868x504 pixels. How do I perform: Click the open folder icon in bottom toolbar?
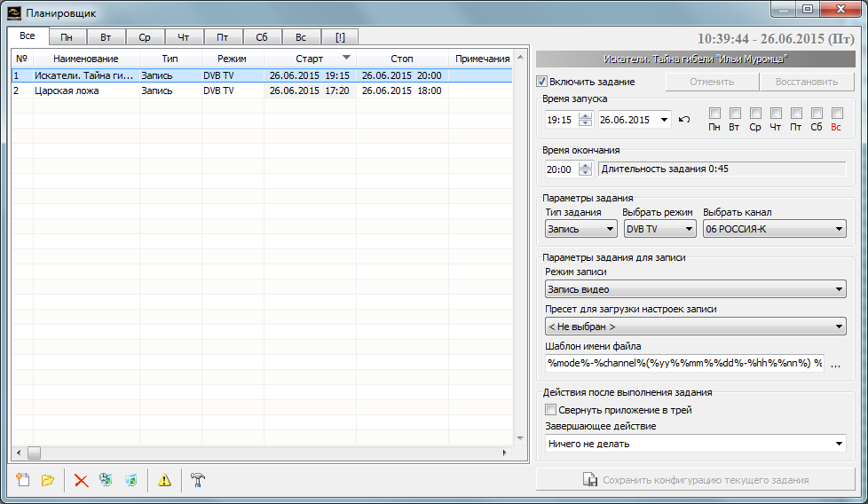48,480
